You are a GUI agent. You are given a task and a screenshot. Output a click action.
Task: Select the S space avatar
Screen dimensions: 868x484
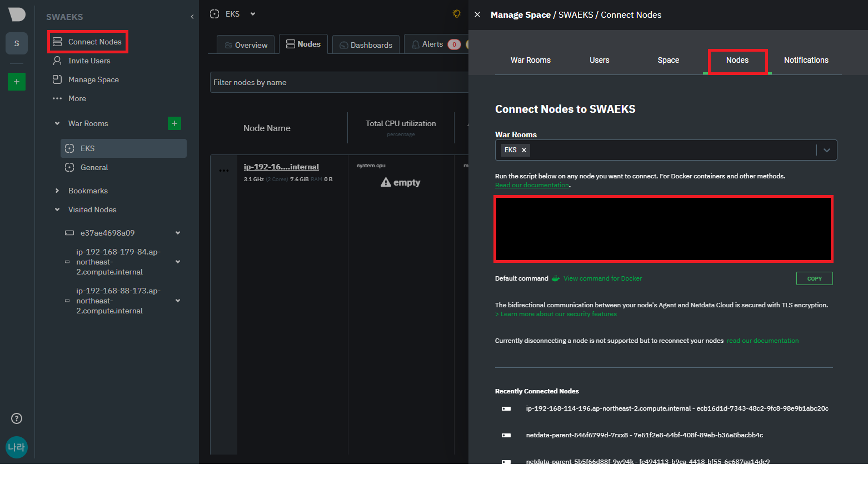click(x=17, y=43)
